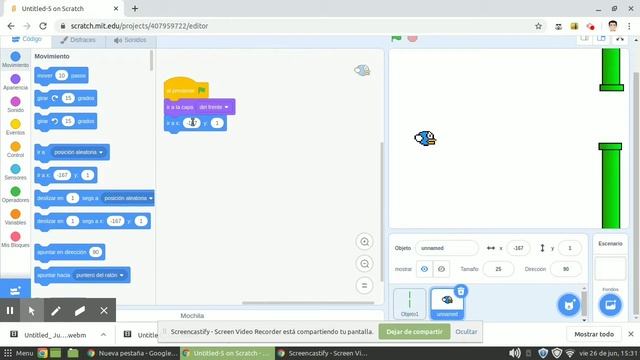
Task: Click the workspace horizontal scrollbar
Action: (x=308, y=303)
